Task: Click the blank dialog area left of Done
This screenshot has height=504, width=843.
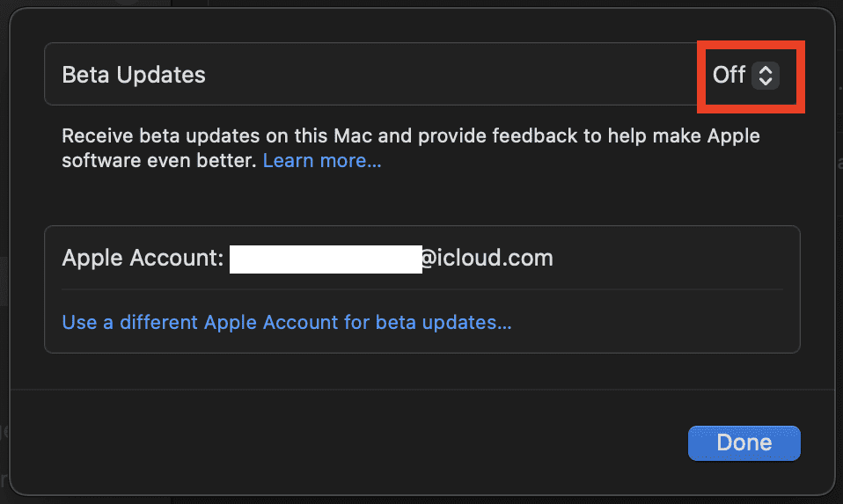Action: click(352, 442)
